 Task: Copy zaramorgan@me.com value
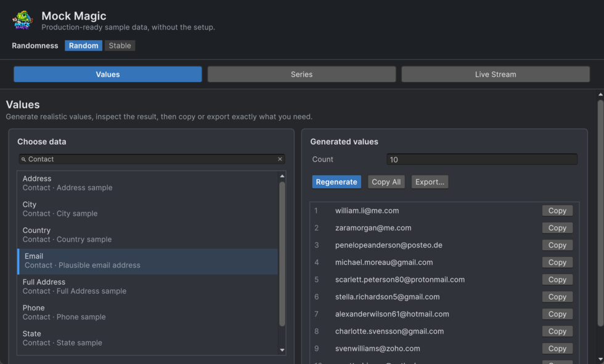[557, 228]
